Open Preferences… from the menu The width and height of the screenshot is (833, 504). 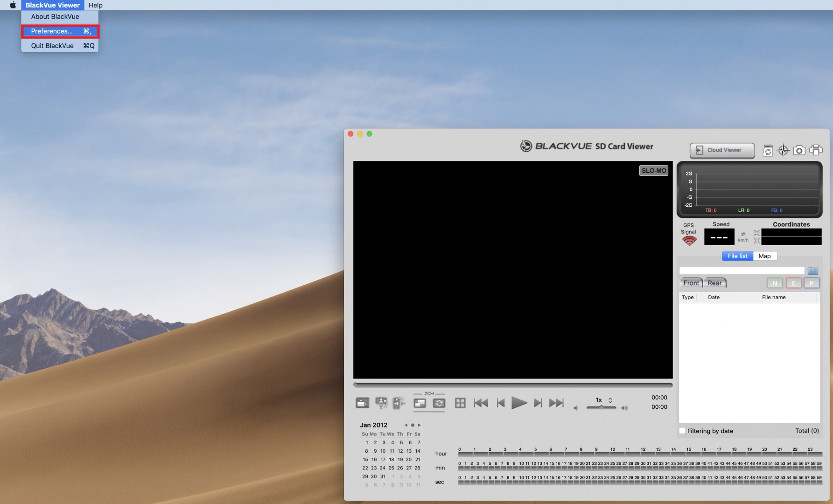point(60,31)
